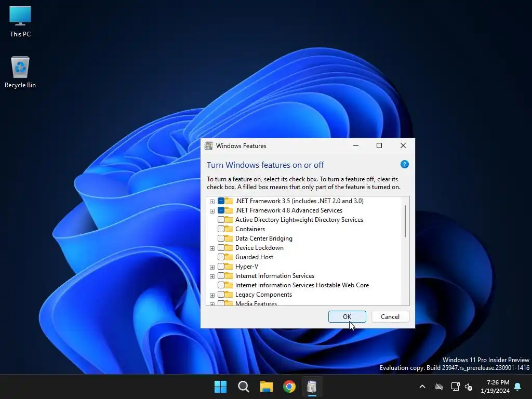This screenshot has width=532, height=399.
Task: Enable the Data Center Bridging checkbox
Action: click(221, 238)
